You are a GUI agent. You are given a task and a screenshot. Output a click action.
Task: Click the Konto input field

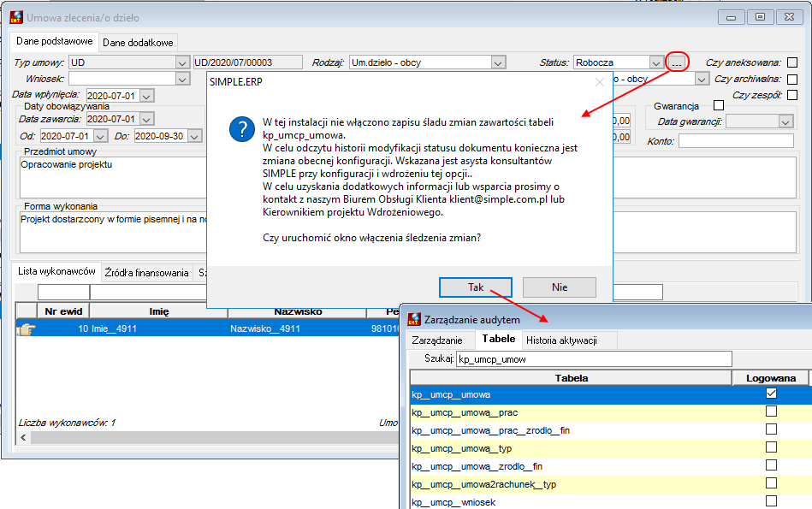coord(736,141)
